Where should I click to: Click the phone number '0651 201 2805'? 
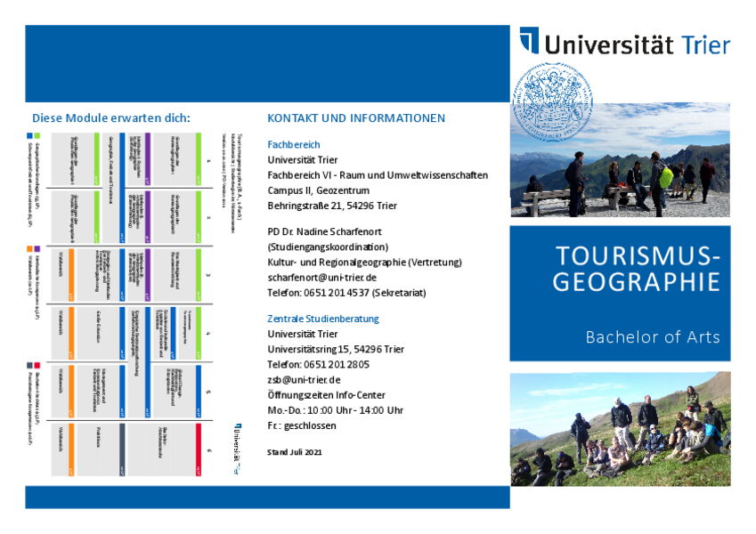[x=337, y=364]
